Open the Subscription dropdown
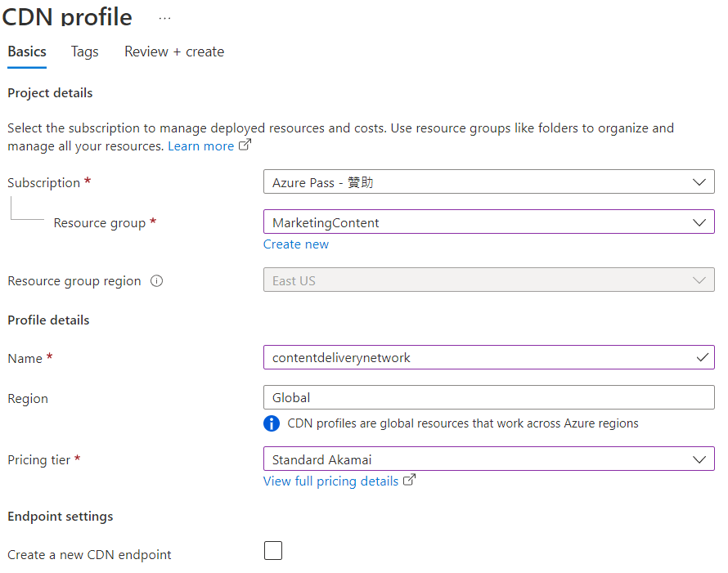 point(488,182)
